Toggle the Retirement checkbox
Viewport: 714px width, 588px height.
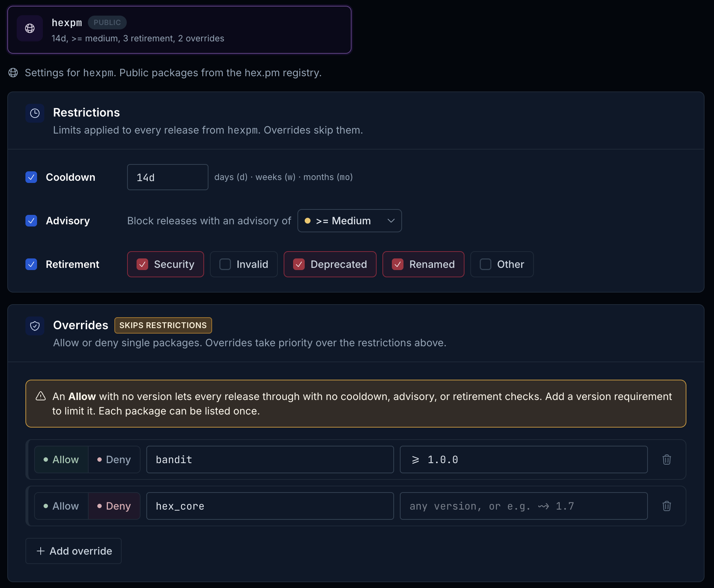point(31,264)
